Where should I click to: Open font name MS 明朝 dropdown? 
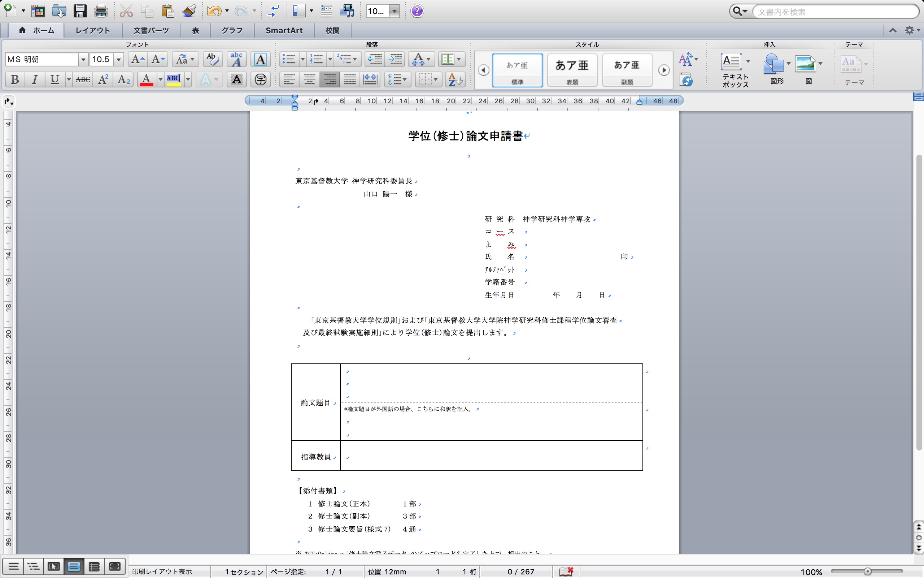[x=83, y=59]
